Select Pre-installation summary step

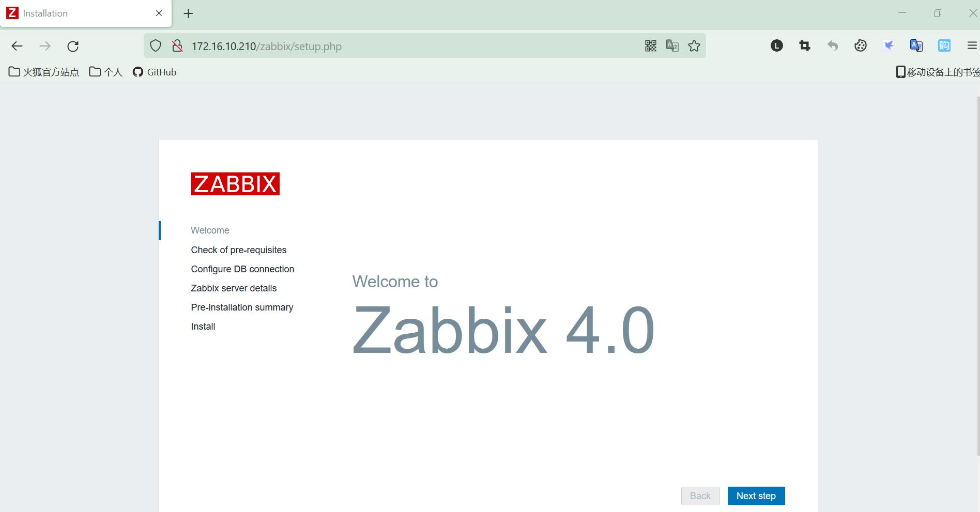click(x=242, y=307)
